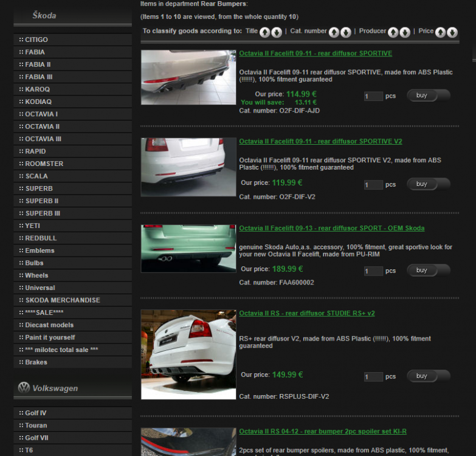Buy the 189.99 € OEM Skoda diffusor
This screenshot has height=456, width=476.
click(x=429, y=270)
